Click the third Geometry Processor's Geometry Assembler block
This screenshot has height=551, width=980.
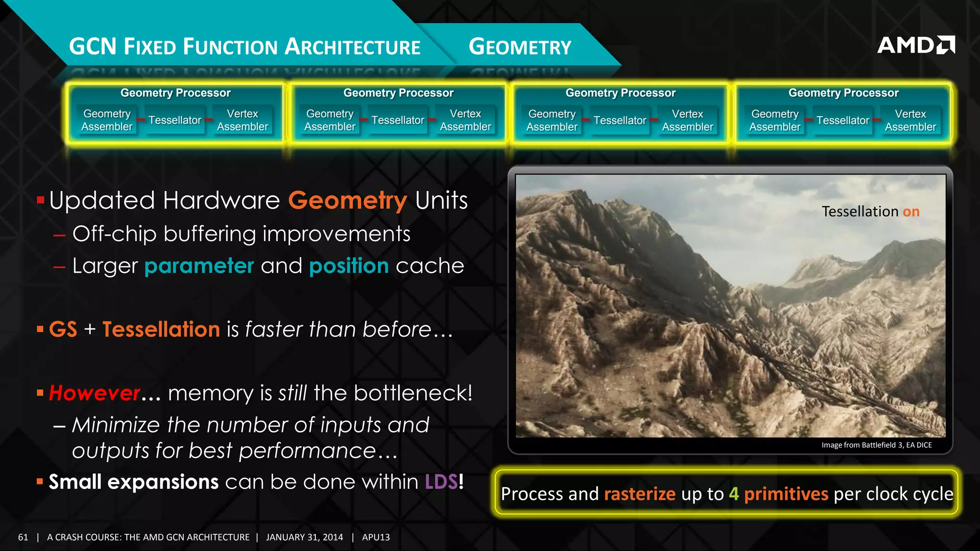552,120
